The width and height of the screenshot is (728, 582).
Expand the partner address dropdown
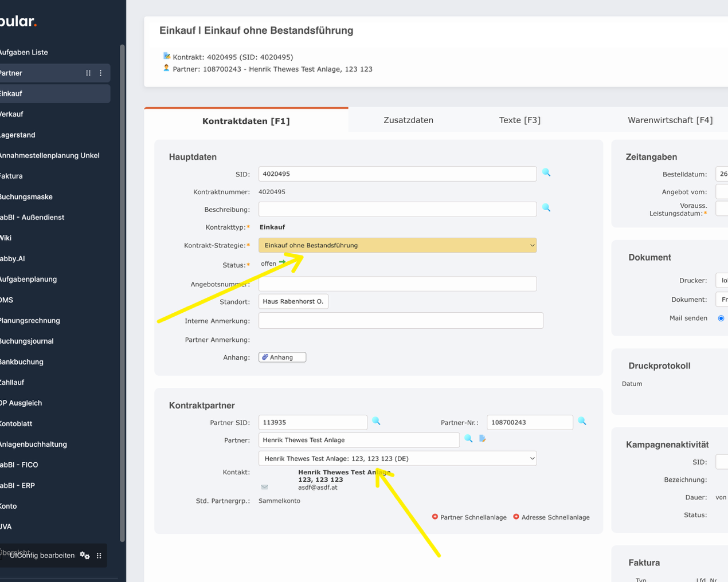(x=397, y=458)
